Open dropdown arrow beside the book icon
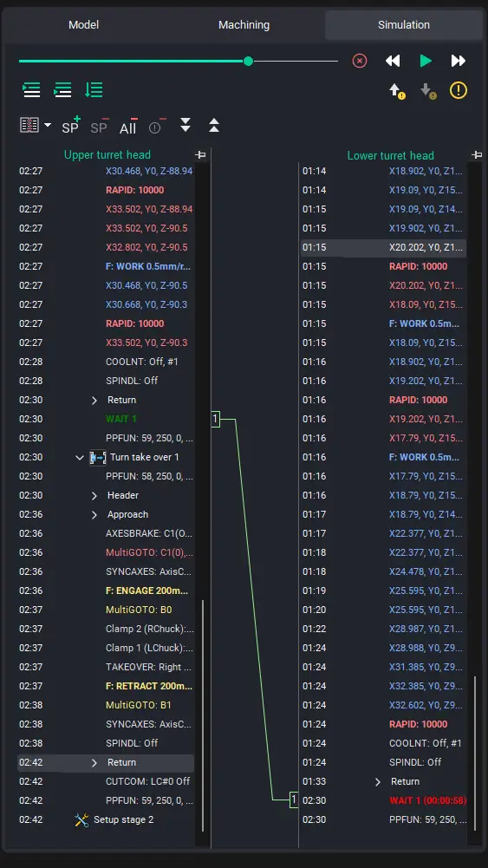The image size is (488, 868). 48,125
